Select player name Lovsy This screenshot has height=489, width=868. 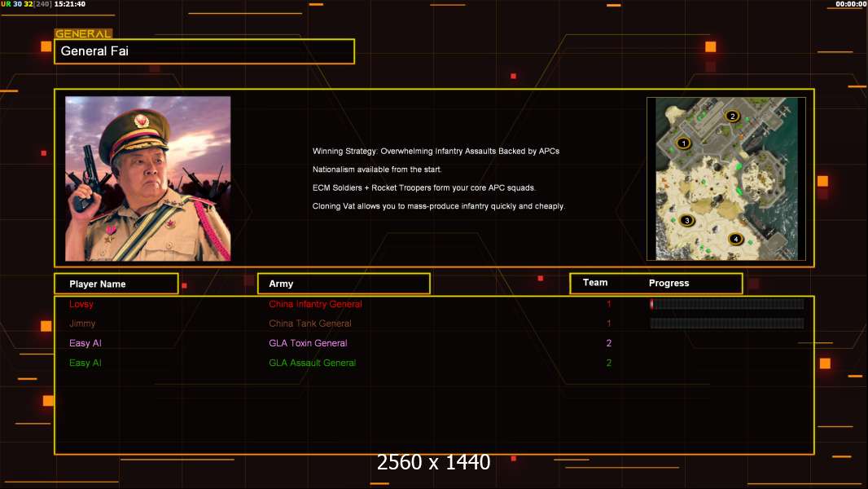click(81, 304)
